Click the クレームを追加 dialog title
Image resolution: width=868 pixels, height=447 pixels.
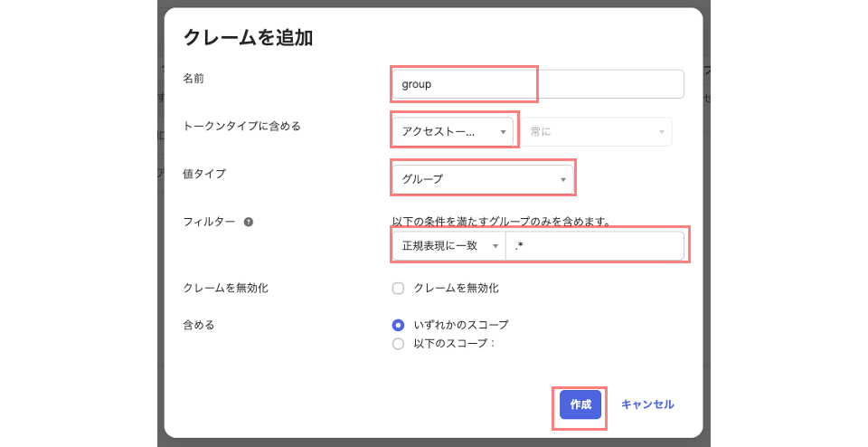tap(248, 38)
